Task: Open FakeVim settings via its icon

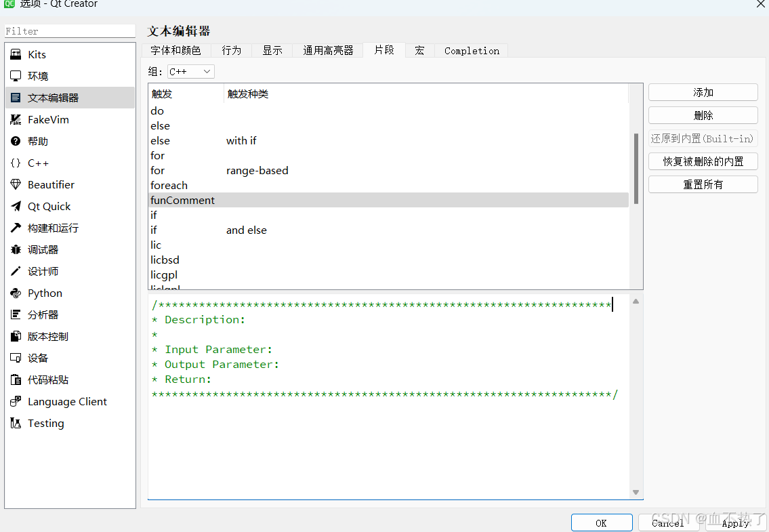Action: pyautogui.click(x=16, y=119)
